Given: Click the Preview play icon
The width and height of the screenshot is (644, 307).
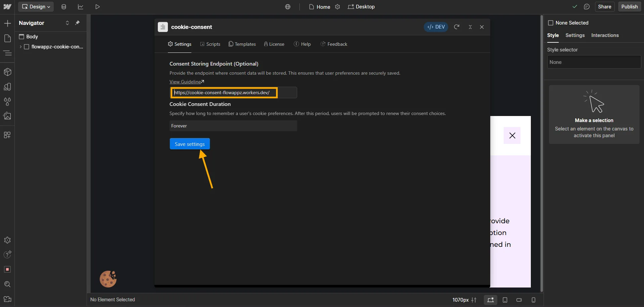Looking at the screenshot, I should coord(97,7).
